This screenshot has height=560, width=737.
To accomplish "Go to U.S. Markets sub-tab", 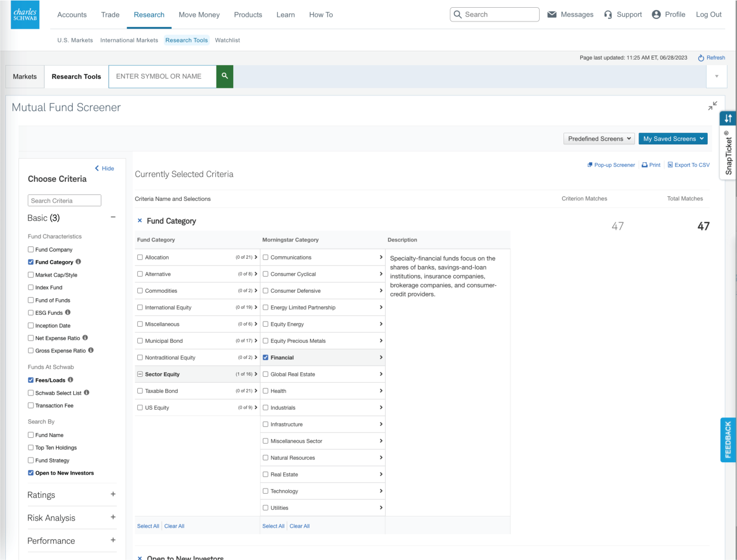I will (x=75, y=40).
